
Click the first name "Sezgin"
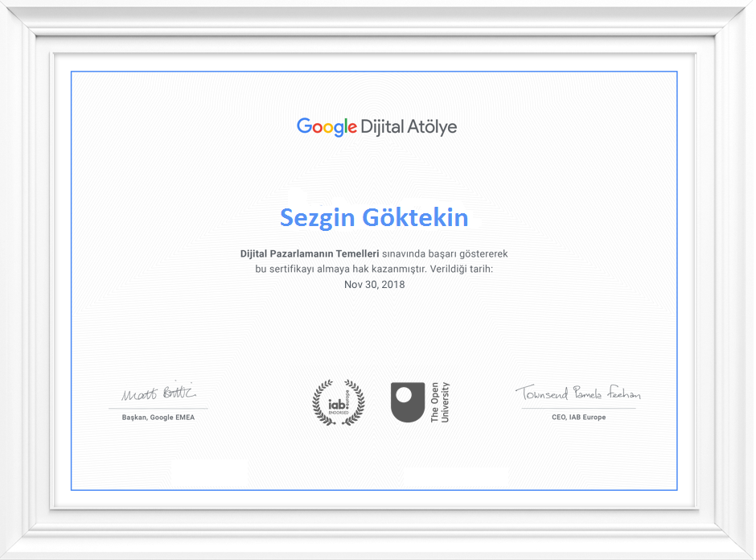coord(318,217)
